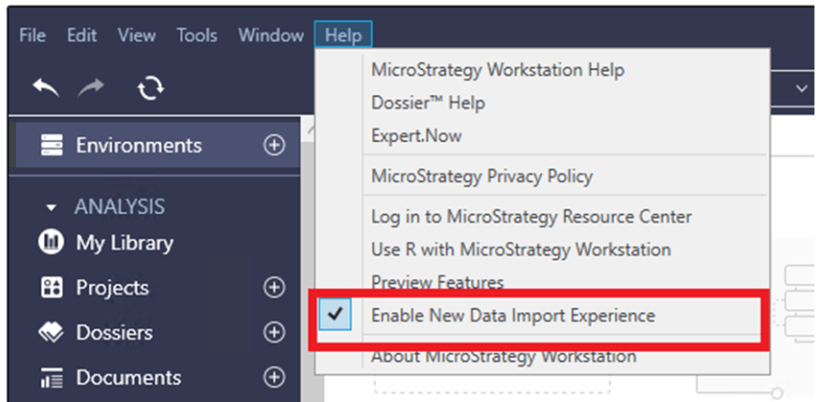
Task: Select MicroStrategy Workstation Help entry
Action: (498, 70)
